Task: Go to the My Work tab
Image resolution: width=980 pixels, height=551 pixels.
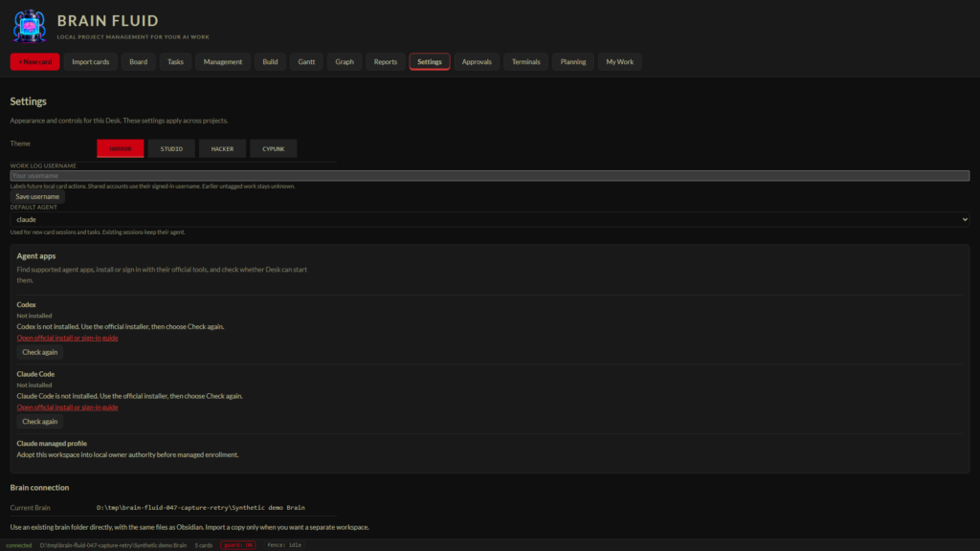Action: (619, 62)
